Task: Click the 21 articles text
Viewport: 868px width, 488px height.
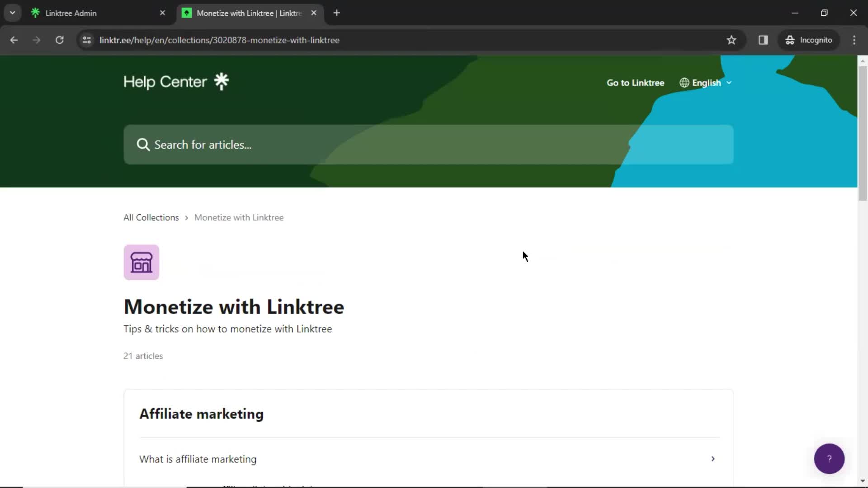Action: pos(143,356)
